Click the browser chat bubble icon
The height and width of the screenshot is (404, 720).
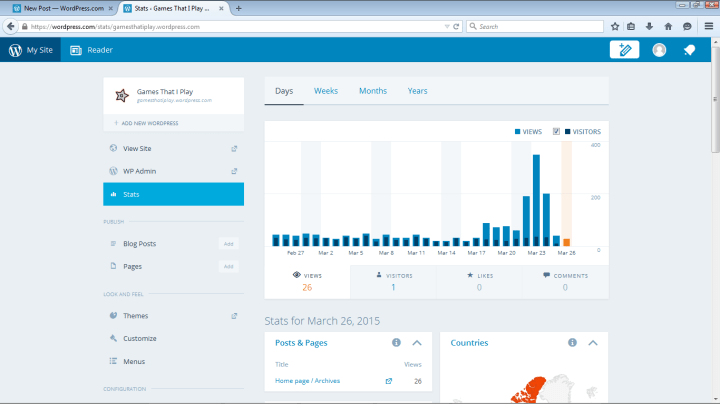687,27
